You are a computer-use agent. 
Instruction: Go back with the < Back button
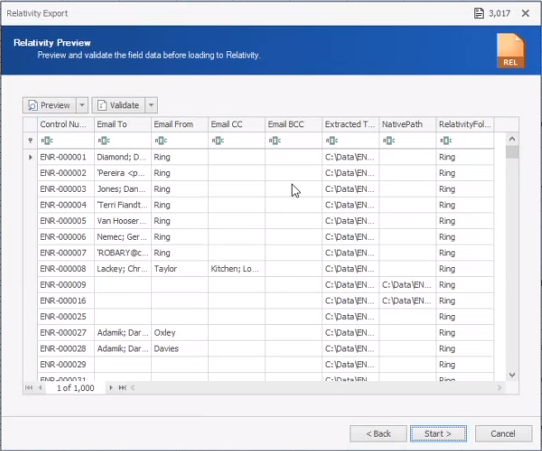click(378, 434)
